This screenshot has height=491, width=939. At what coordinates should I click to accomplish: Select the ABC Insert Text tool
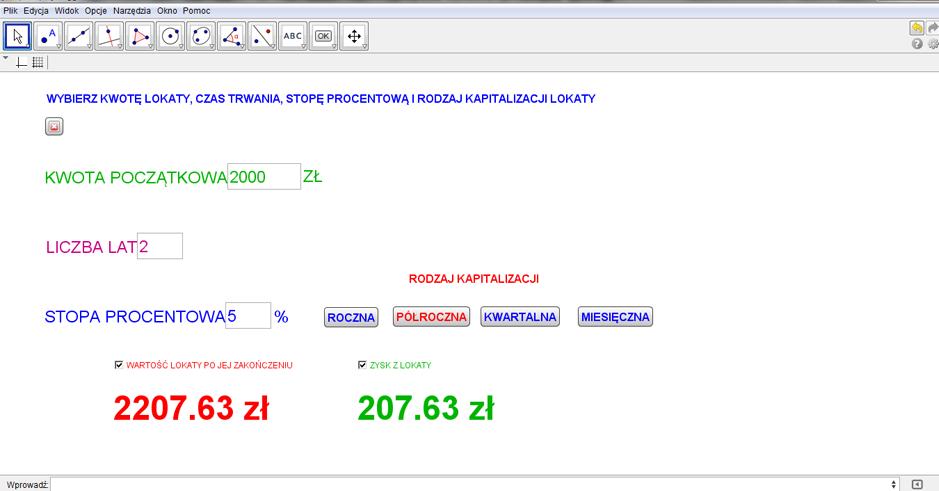pyautogui.click(x=293, y=36)
